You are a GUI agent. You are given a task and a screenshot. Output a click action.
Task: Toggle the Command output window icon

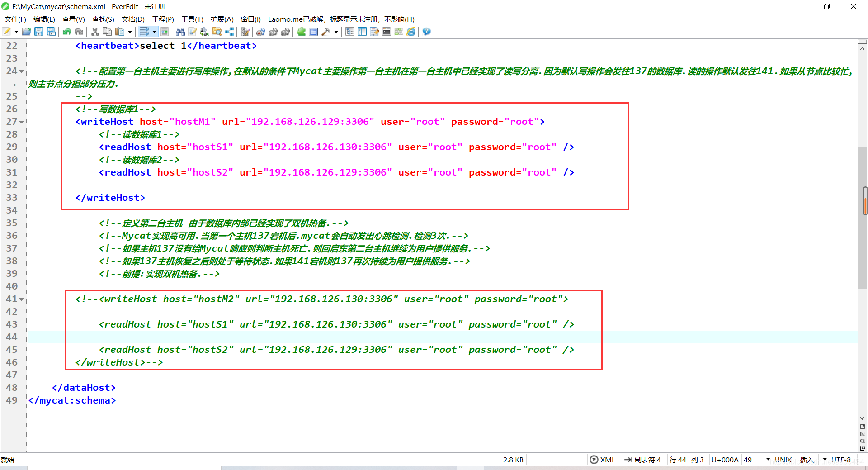coord(387,32)
